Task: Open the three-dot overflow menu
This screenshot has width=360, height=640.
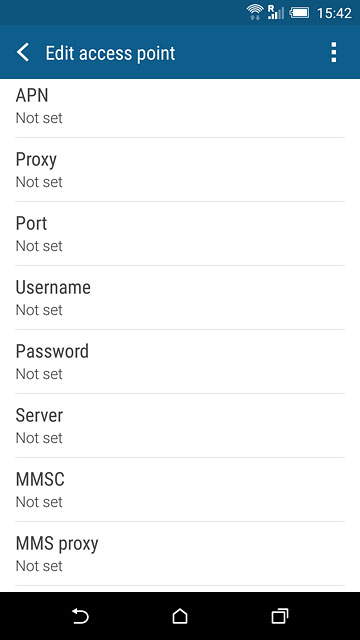Action: pos(333,52)
